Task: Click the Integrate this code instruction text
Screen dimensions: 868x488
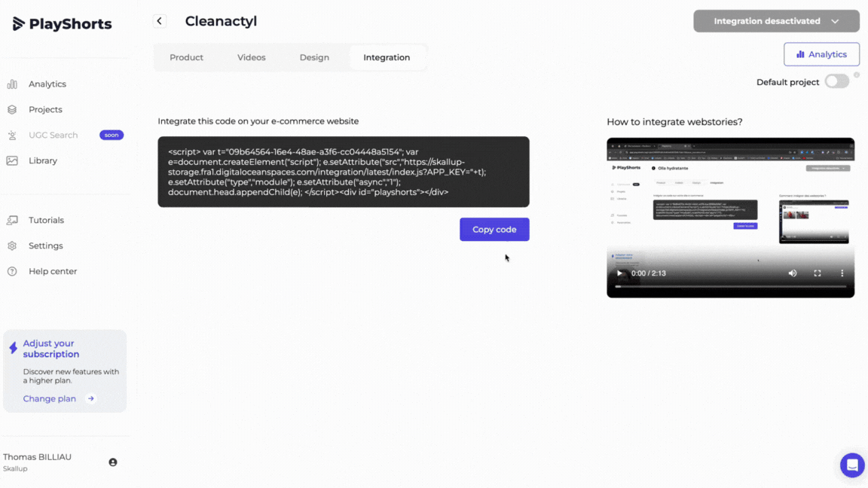Action: (258, 121)
